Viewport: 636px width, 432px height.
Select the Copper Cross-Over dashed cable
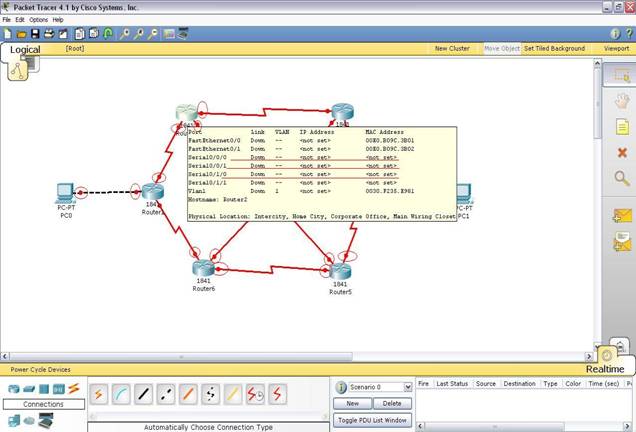click(x=166, y=394)
